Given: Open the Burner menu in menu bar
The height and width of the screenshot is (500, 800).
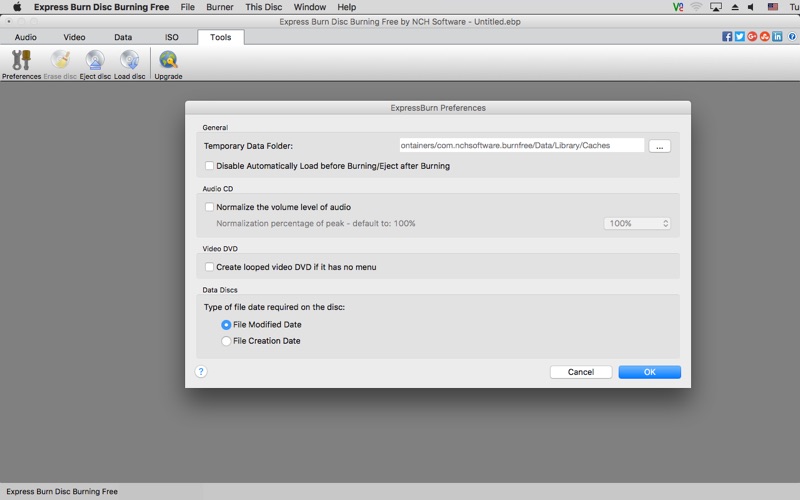Looking at the screenshot, I should 220,7.
